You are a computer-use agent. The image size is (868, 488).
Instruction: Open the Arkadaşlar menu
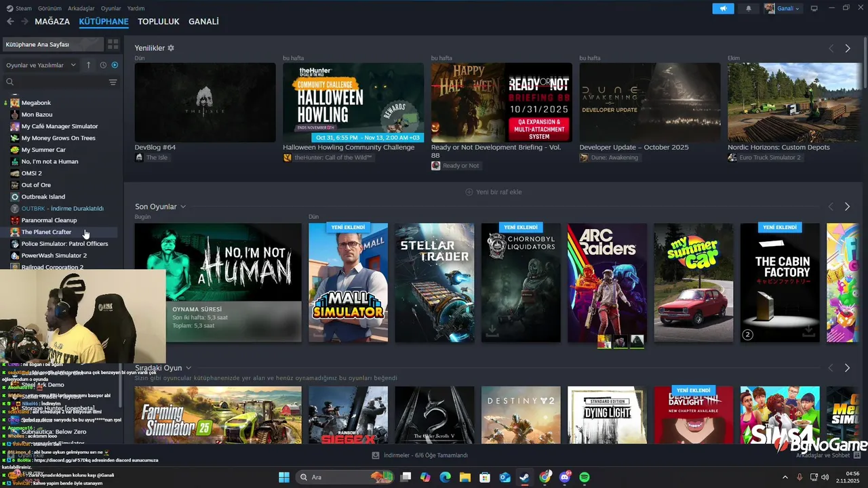(x=81, y=8)
